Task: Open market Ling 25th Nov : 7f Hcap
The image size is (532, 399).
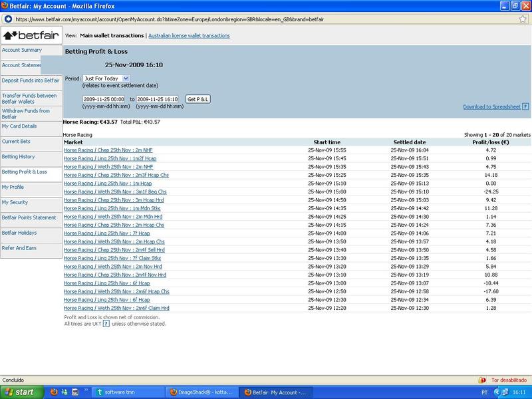Action: [106, 233]
